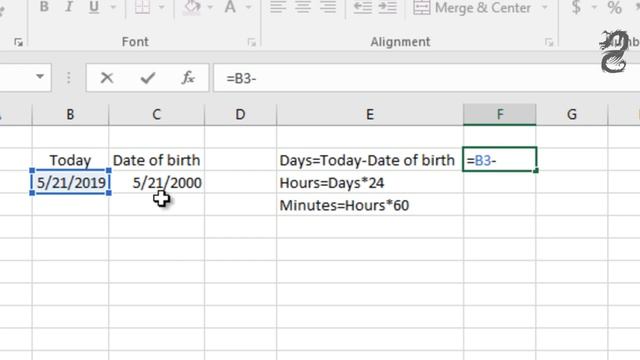Select column D header
Image resolution: width=640 pixels, height=360 pixels.
point(240,114)
